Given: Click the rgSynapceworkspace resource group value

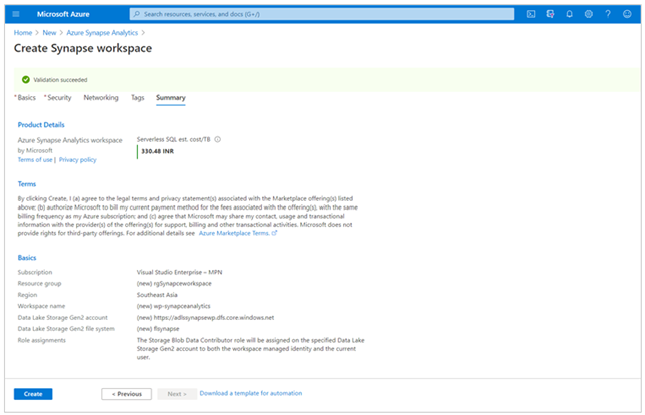Looking at the screenshot, I should click(174, 284).
